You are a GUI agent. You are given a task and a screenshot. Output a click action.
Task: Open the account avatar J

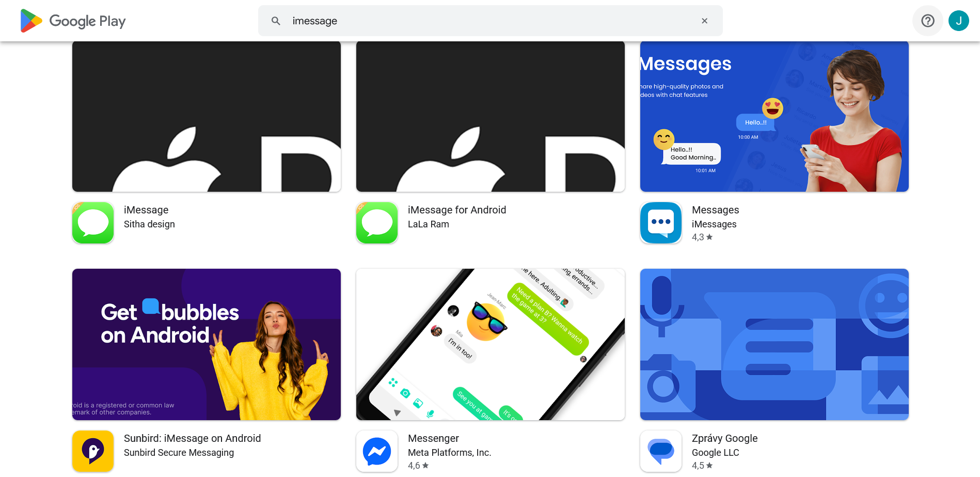click(x=959, y=21)
